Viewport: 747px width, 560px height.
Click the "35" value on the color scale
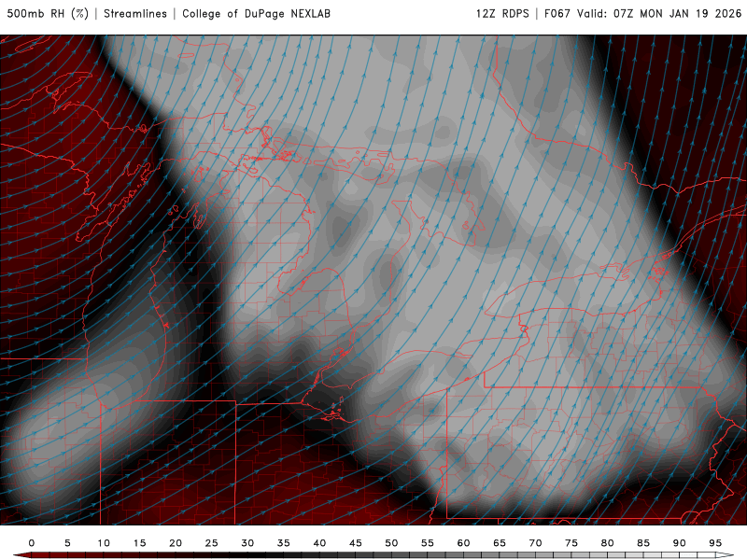pyautogui.click(x=284, y=543)
